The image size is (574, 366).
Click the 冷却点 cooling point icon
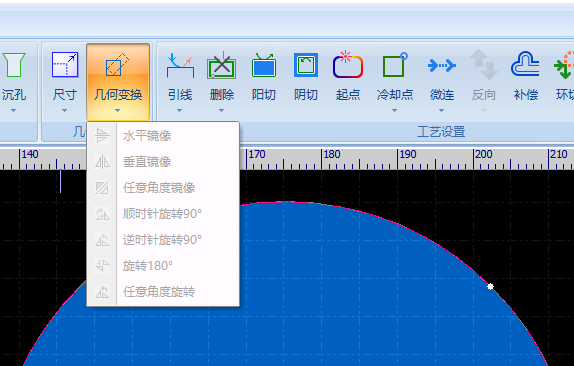click(395, 65)
